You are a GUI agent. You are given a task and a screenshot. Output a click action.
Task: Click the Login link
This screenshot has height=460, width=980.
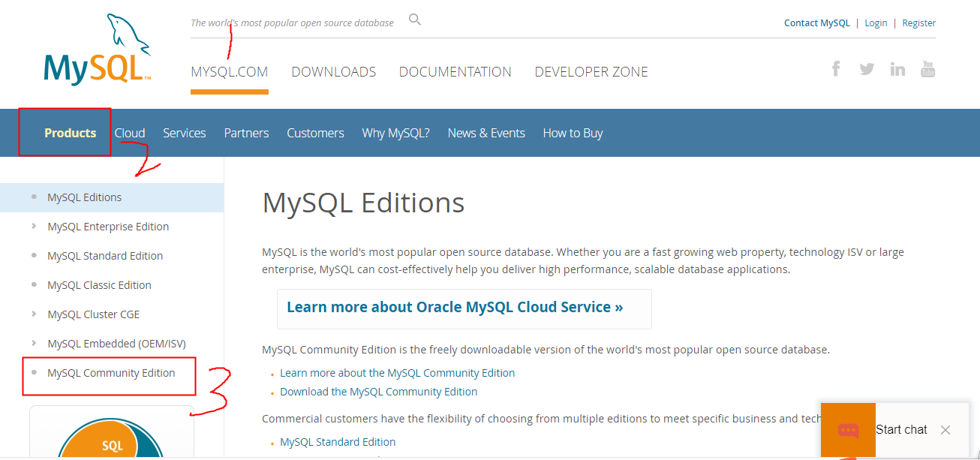click(876, 23)
